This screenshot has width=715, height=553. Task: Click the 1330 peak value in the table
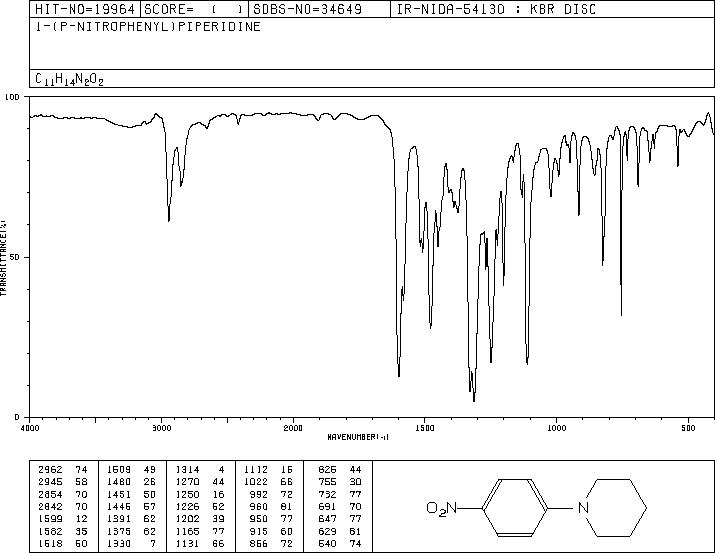(x=119, y=543)
